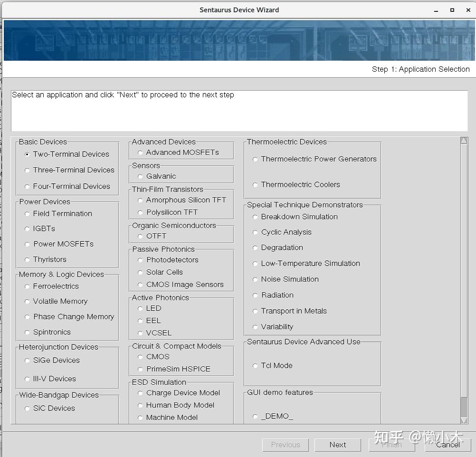Click the Next button
The width and height of the screenshot is (476, 457).
coord(338,445)
